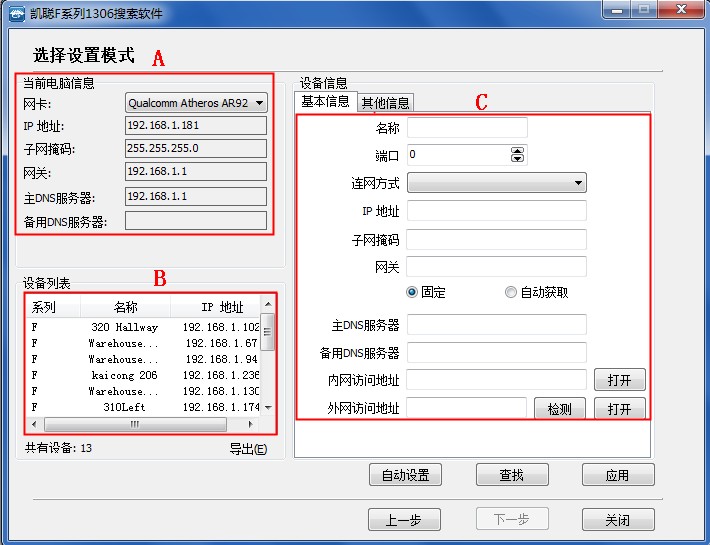Click the empty 备用DNS服务器 field in computer info
This screenshot has height=545, width=710.
pyautogui.click(x=196, y=221)
